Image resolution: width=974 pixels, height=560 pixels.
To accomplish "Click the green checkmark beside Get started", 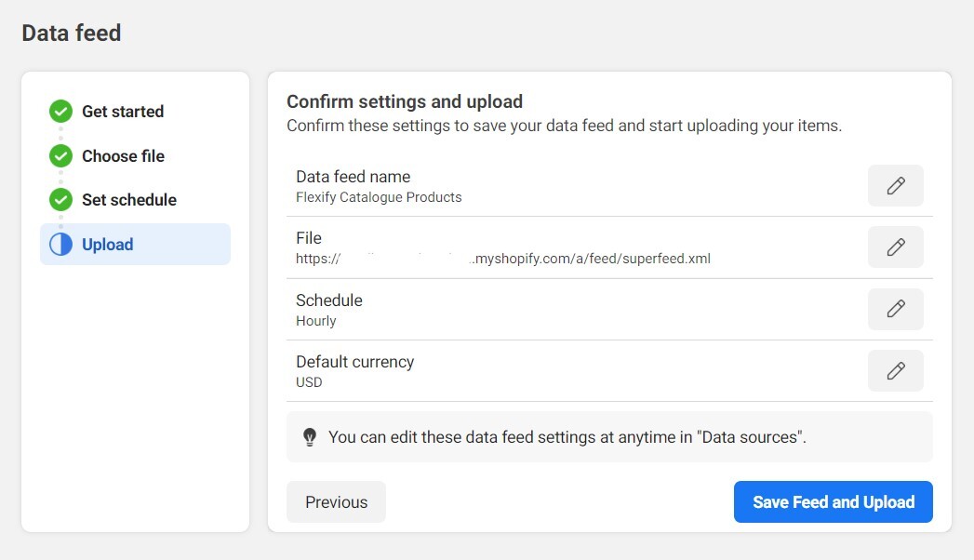I will click(x=60, y=111).
